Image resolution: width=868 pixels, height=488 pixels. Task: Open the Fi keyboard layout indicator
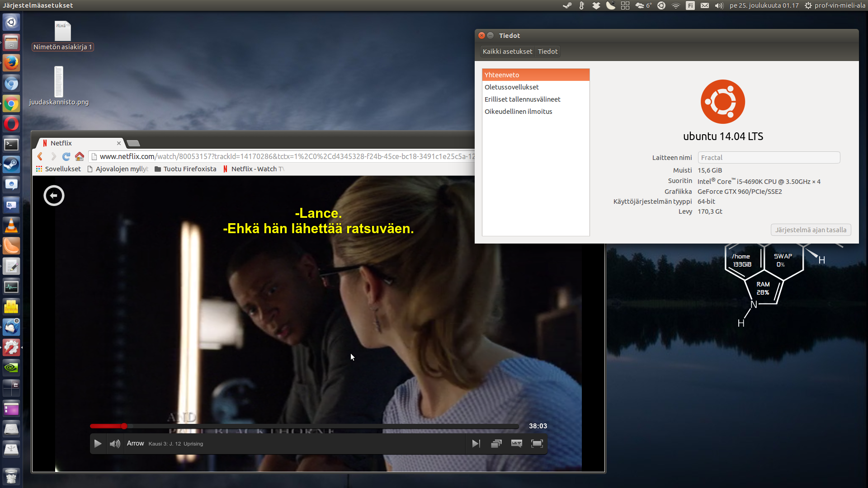point(690,5)
